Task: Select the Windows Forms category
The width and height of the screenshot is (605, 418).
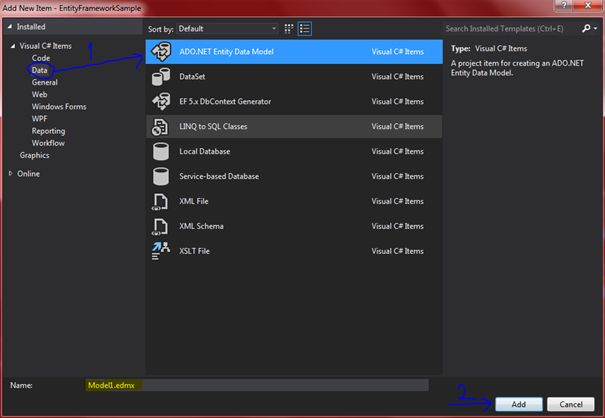Action: click(x=59, y=107)
